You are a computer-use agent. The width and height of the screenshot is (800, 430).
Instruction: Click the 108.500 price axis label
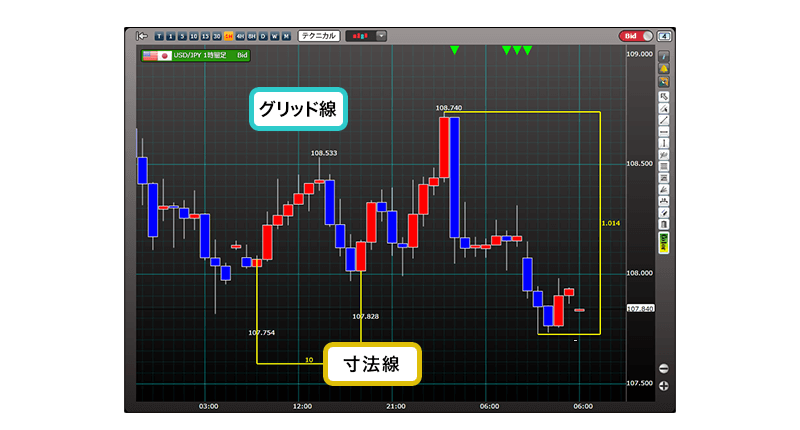tap(640, 164)
